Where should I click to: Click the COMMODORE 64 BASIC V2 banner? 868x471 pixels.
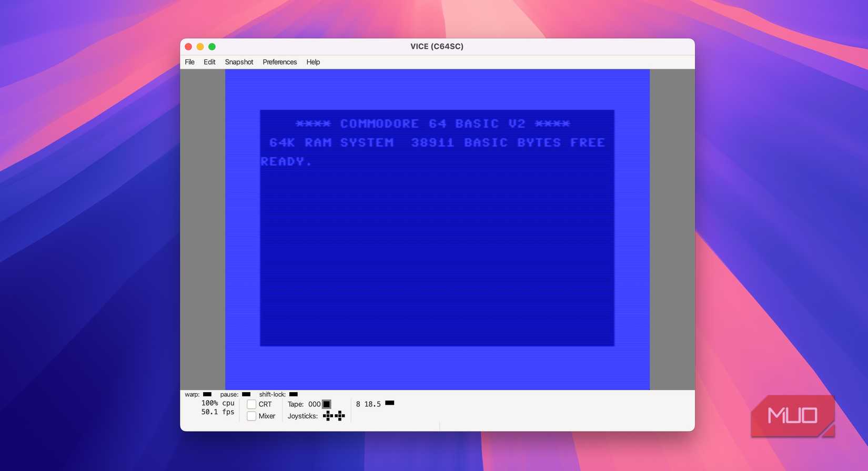pyautogui.click(x=432, y=124)
